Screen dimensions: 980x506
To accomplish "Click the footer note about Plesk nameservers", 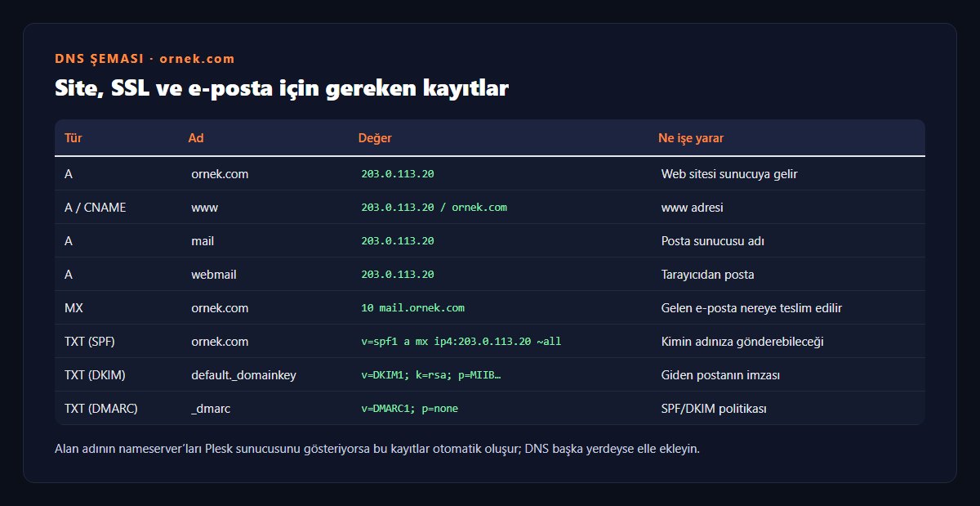I will pyautogui.click(x=377, y=449).
